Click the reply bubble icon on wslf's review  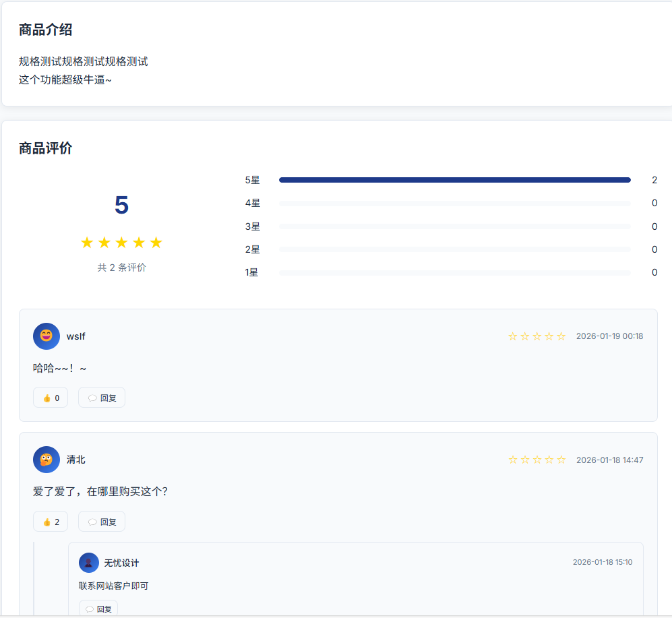click(93, 397)
